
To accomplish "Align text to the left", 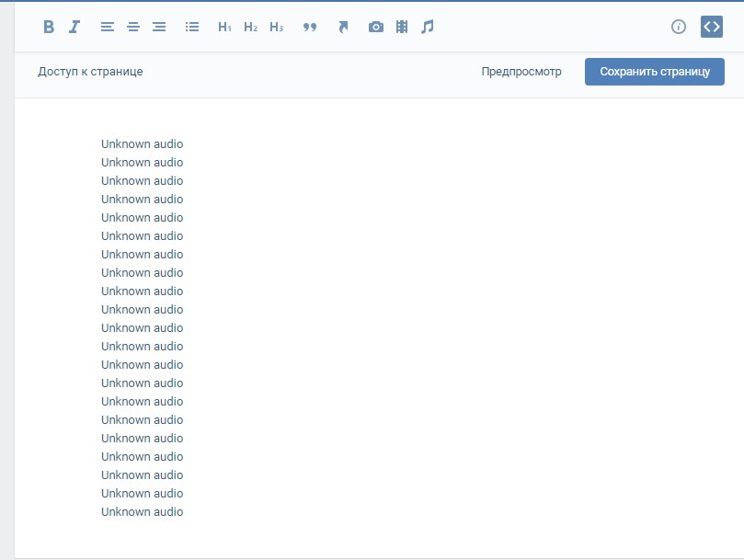I will 108,28.
